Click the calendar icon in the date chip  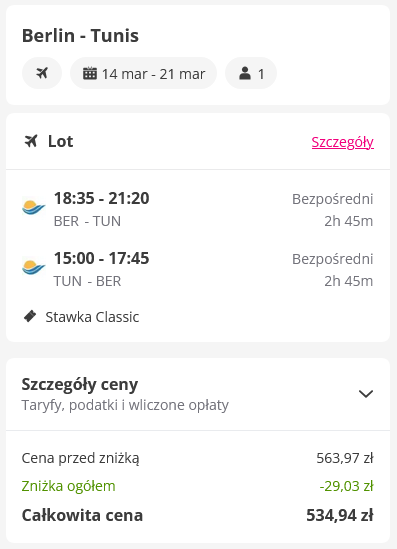coord(90,73)
